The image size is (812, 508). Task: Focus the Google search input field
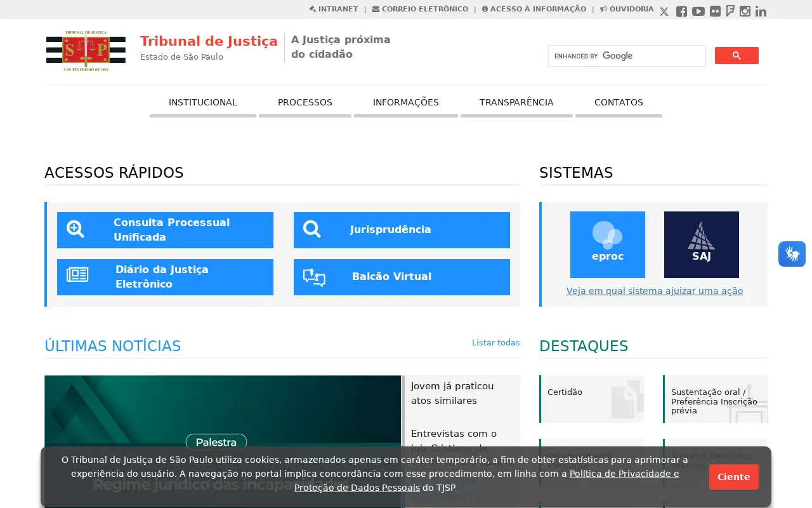(x=627, y=56)
